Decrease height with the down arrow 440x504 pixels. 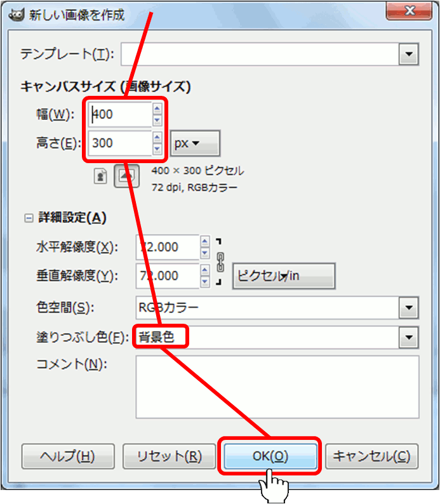click(x=157, y=150)
